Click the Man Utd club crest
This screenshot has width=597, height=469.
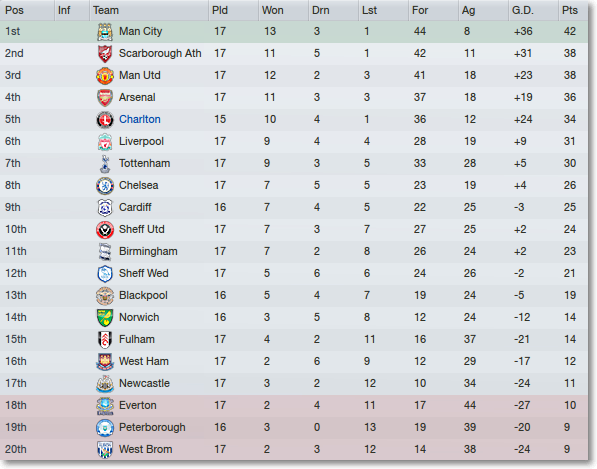[x=105, y=76]
